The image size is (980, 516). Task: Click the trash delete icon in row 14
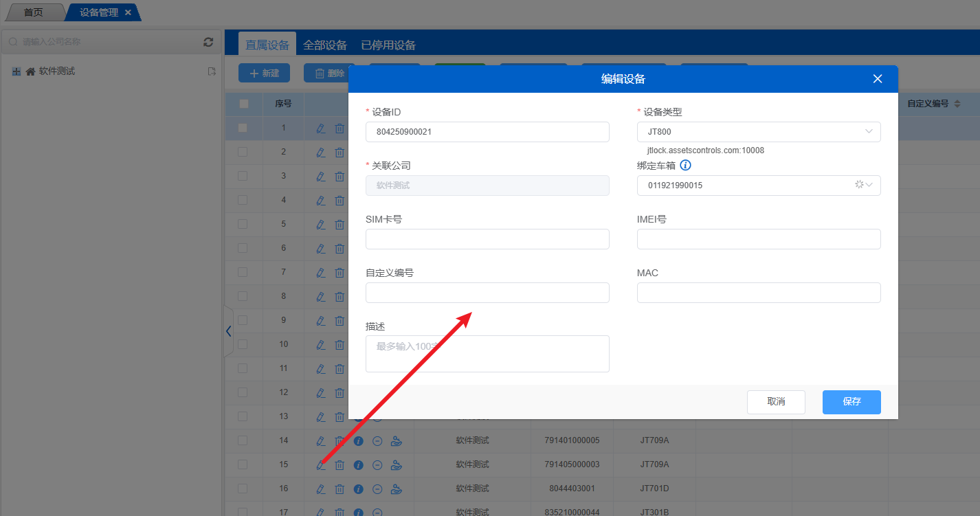pos(339,441)
